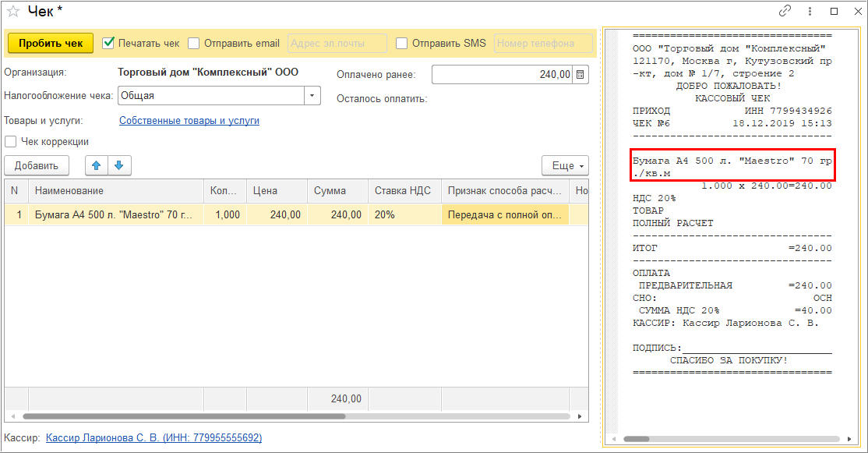Maximize the Чек window
Viewport: 868px width, 453px height.
(834, 11)
